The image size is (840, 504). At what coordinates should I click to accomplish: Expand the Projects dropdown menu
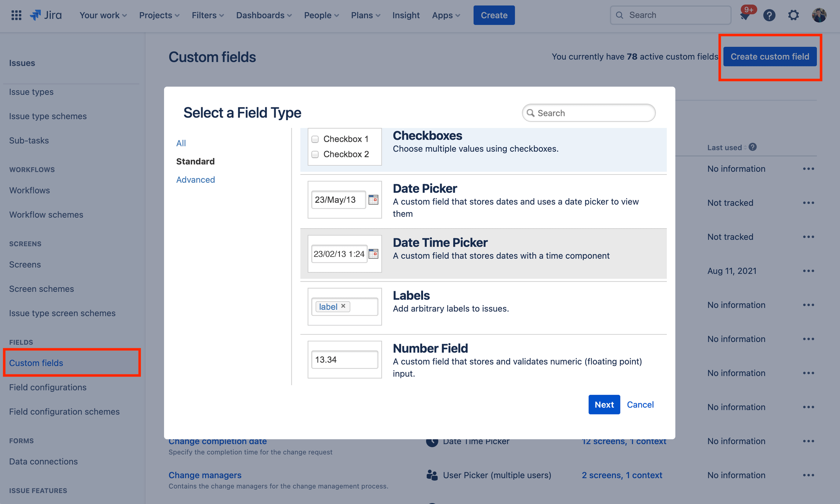(x=159, y=14)
